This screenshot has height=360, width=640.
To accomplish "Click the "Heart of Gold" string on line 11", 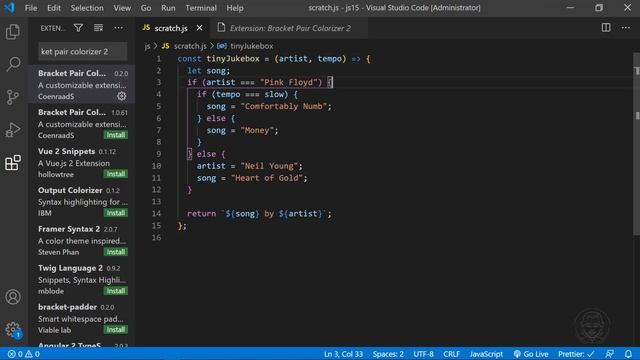I will (267, 178).
